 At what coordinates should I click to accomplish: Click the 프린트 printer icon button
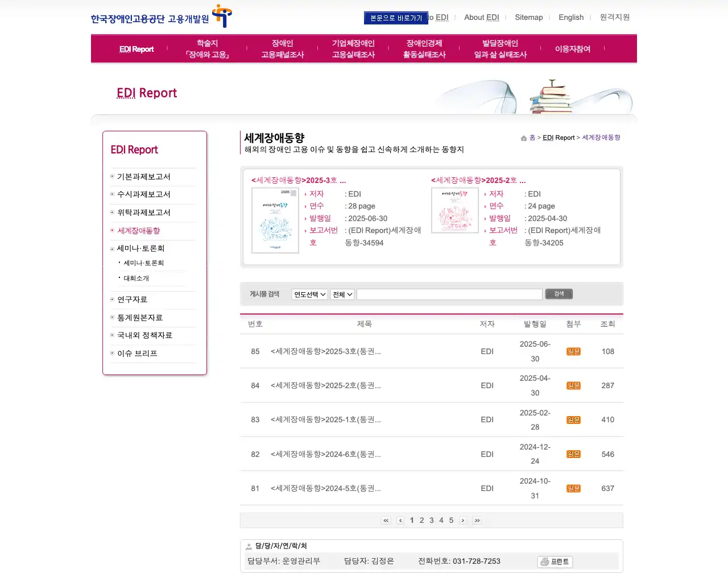(555, 562)
